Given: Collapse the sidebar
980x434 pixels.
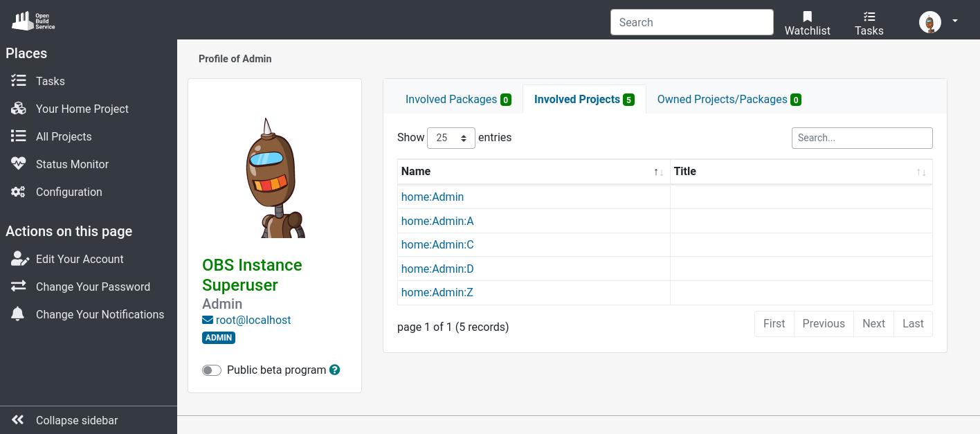Looking at the screenshot, I should (76, 420).
